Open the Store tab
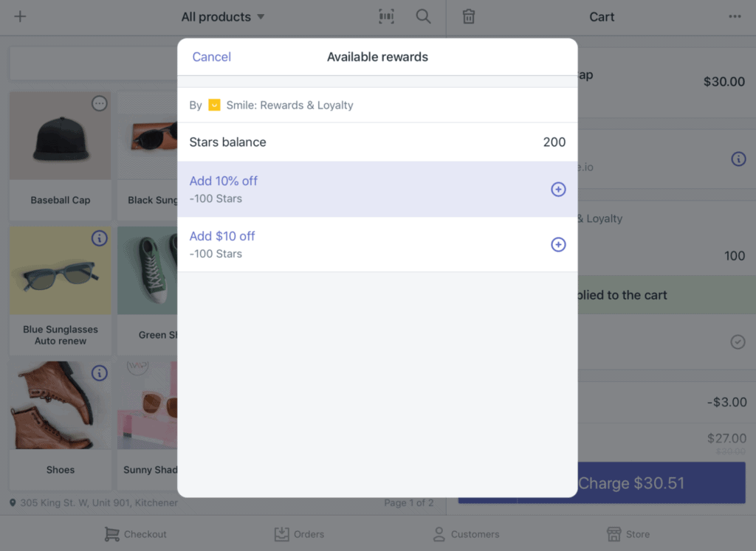This screenshot has height=551, width=756. pos(628,533)
